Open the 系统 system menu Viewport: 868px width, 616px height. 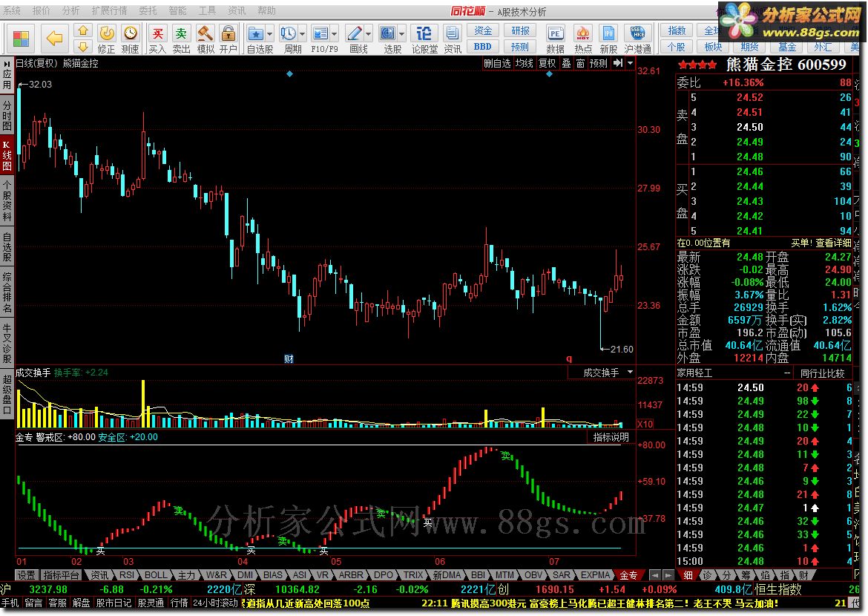12,10
